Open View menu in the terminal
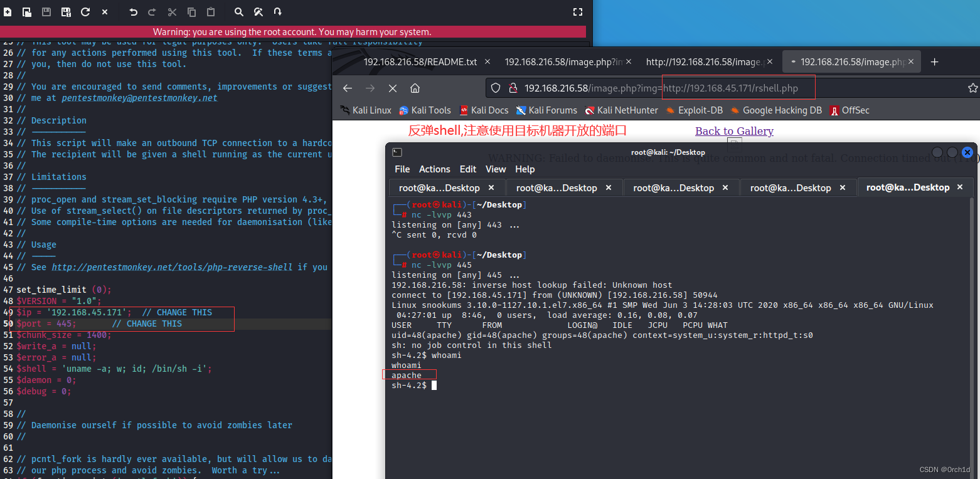 coord(496,169)
